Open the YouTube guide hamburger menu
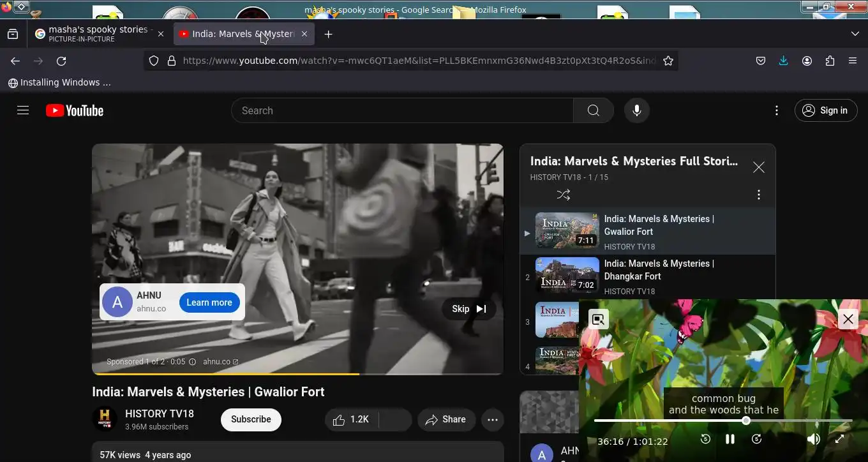Image resolution: width=868 pixels, height=462 pixels. point(23,110)
